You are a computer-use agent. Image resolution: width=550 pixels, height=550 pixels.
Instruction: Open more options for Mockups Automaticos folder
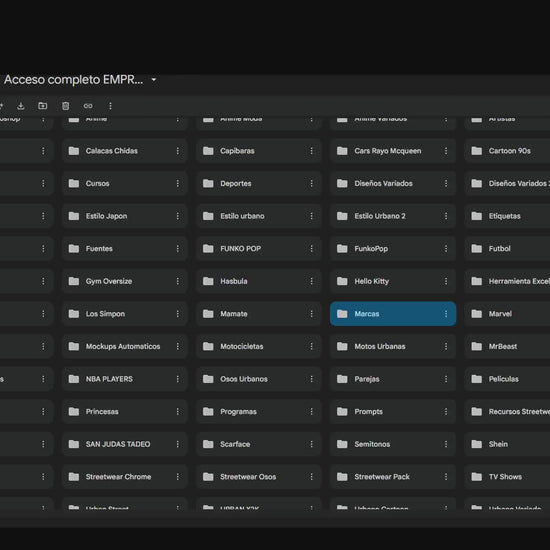177,347
